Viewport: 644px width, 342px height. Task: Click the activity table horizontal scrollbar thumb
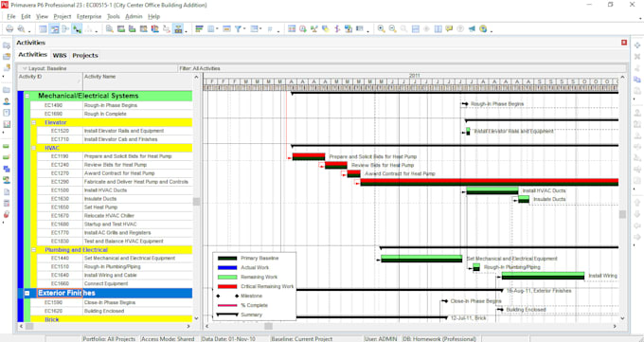coord(29,327)
